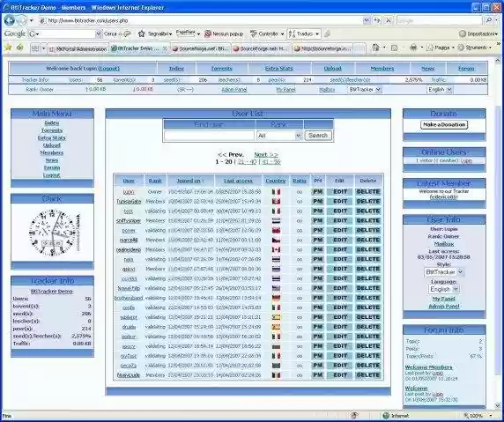Viewport: 504px width, 422px height.
Task: Click the Next >> pagination link
Action: tap(266, 154)
